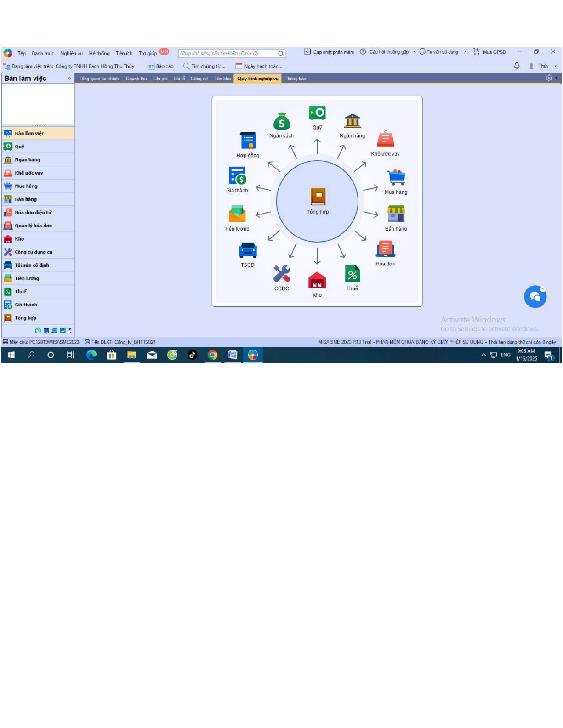Viewport: 563px width, 728px height.
Task: Click Cập nhật phần mềm button
Action: pyautogui.click(x=329, y=52)
